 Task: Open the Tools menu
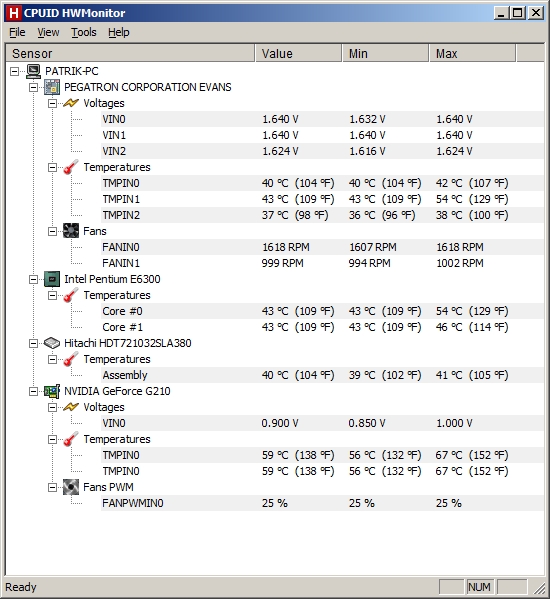click(84, 32)
